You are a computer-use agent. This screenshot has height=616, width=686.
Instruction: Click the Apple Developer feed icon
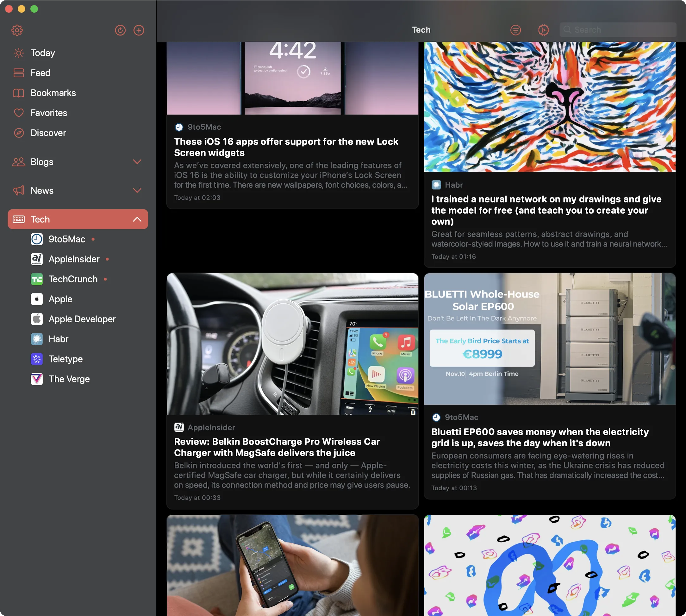click(37, 319)
